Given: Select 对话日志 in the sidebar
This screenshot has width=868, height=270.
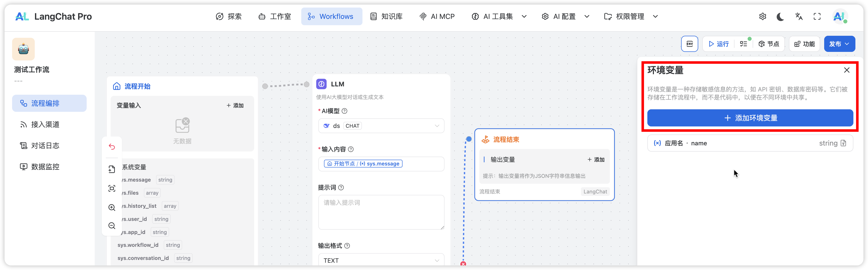Looking at the screenshot, I should pyautogui.click(x=45, y=146).
